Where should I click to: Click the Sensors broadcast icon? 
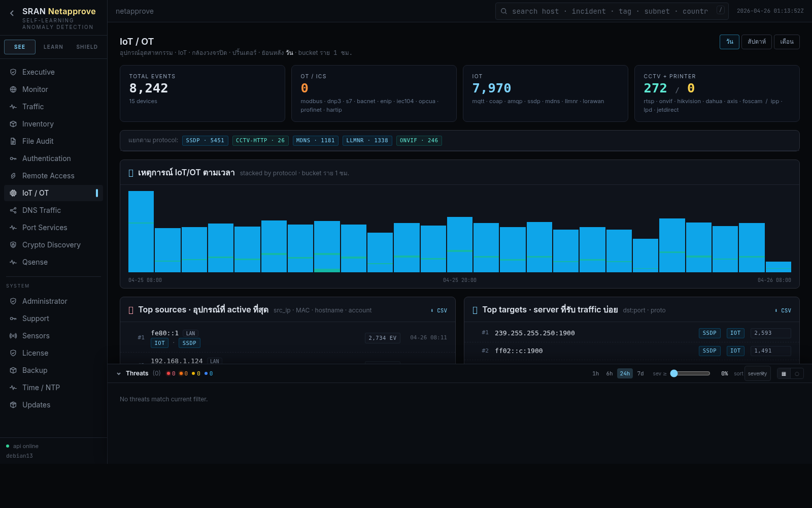click(13, 336)
